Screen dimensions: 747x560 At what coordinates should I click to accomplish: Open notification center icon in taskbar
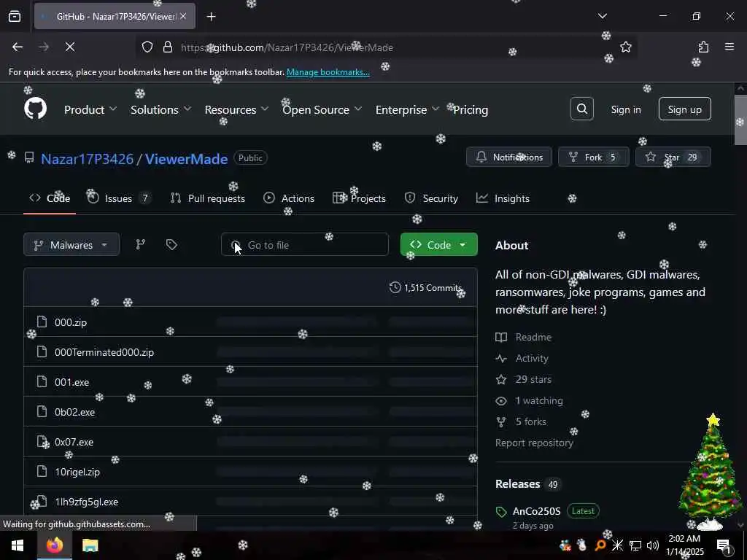coord(724,545)
